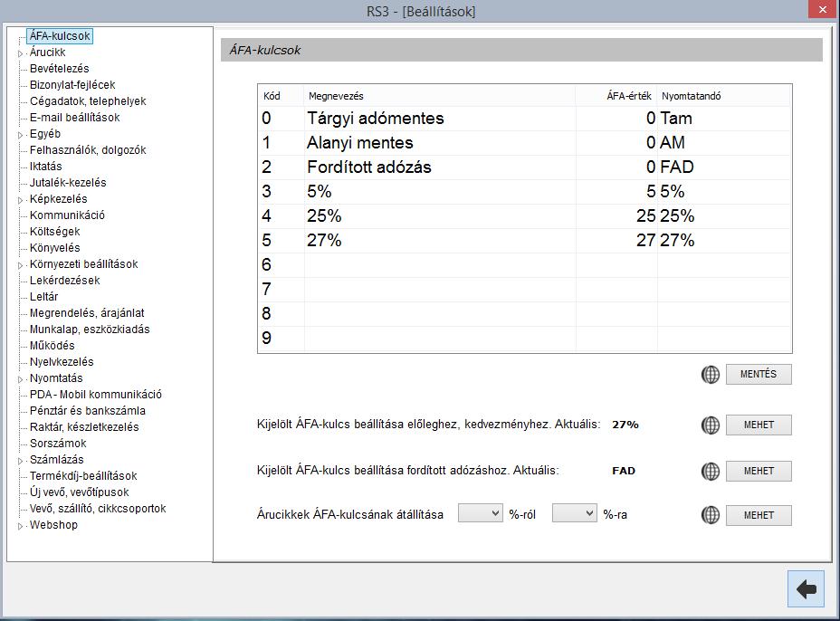Select Pénztár és bankszámla item
This screenshot has width=840, height=621.
click(x=87, y=411)
